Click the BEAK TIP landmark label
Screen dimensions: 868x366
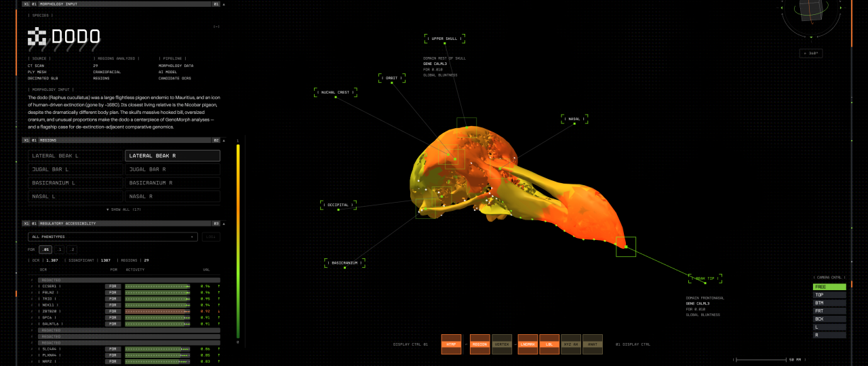pyautogui.click(x=705, y=279)
